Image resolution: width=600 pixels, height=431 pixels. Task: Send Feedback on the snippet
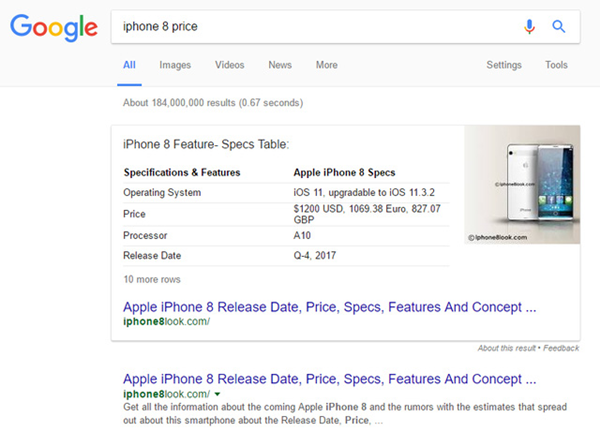coord(561,348)
